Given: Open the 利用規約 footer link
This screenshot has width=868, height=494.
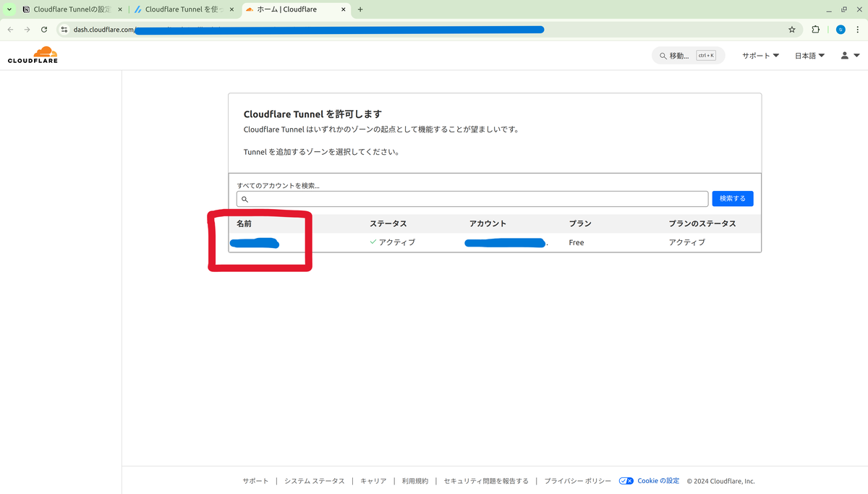Looking at the screenshot, I should [415, 481].
